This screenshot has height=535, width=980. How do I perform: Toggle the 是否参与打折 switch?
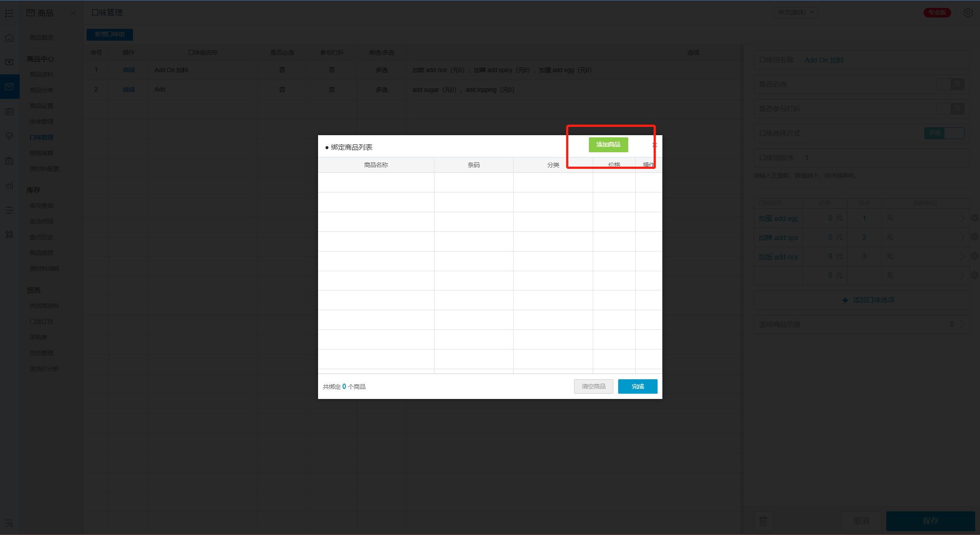point(950,109)
